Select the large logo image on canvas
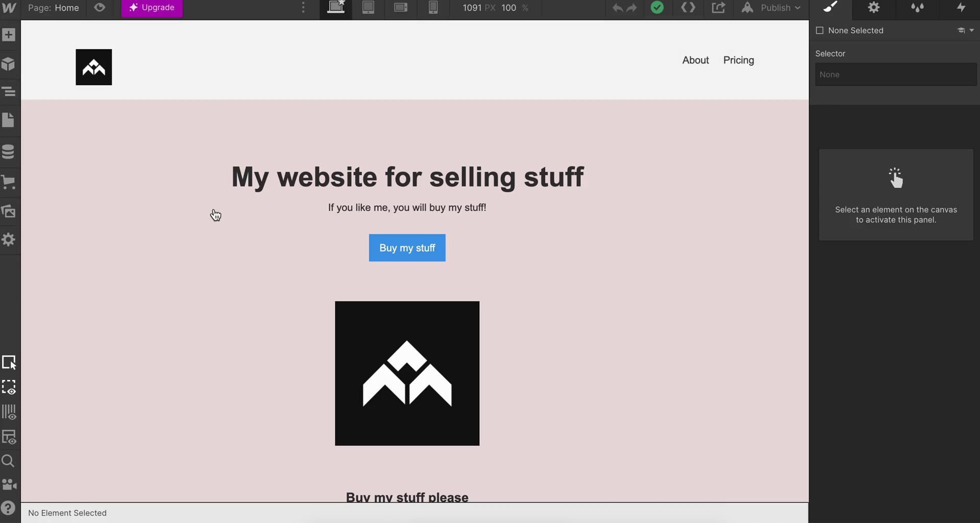The image size is (980, 523). (x=407, y=373)
